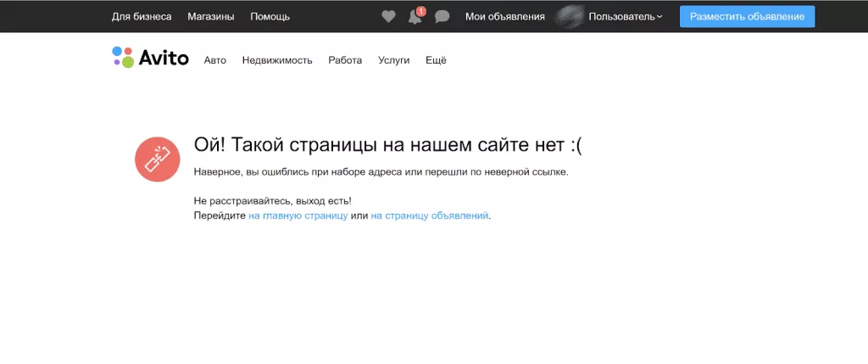Select the Авто category
This screenshot has width=868, height=364.
click(215, 60)
